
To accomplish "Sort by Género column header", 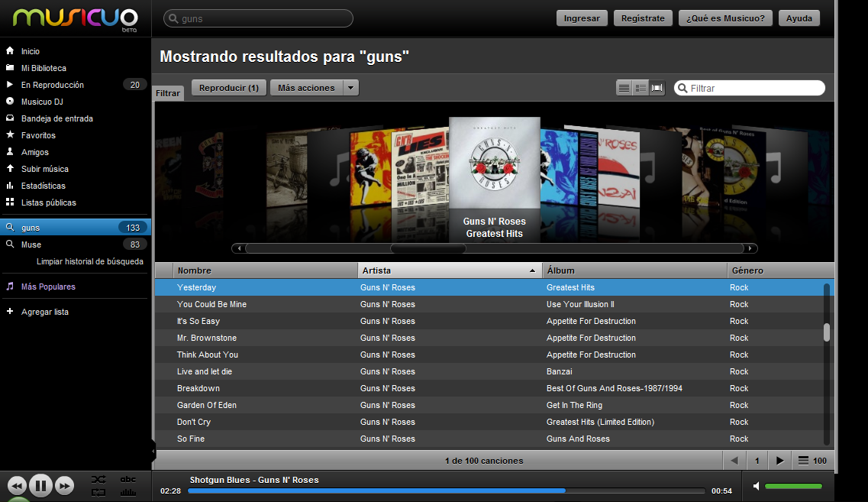I will coord(780,270).
